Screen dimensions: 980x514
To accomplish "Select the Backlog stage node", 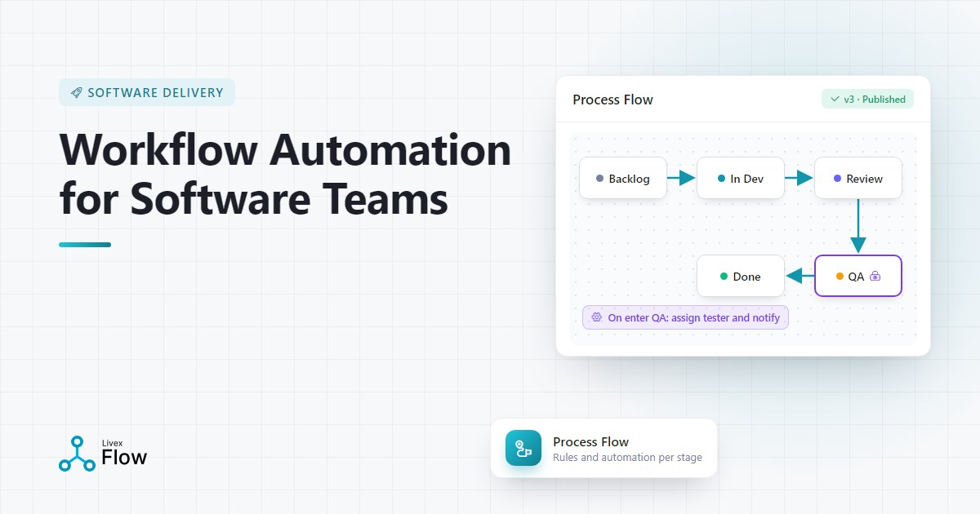I will pos(623,179).
